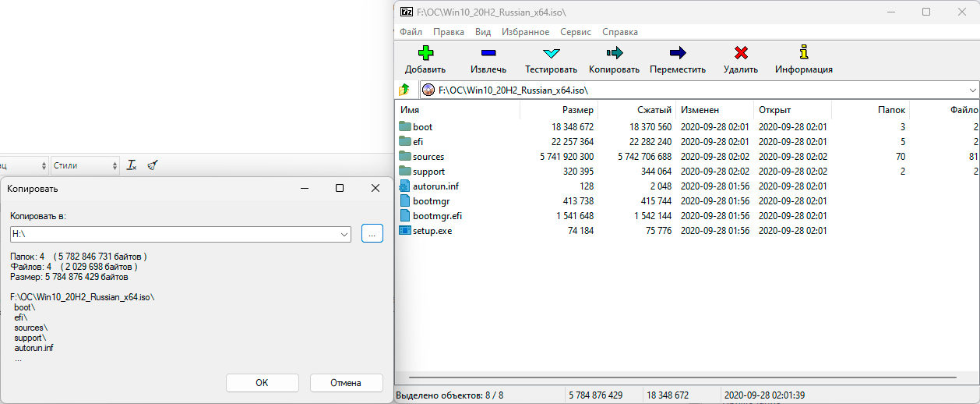Click the autorun.inf file icon
The height and width of the screenshot is (404, 980).
pos(404,186)
